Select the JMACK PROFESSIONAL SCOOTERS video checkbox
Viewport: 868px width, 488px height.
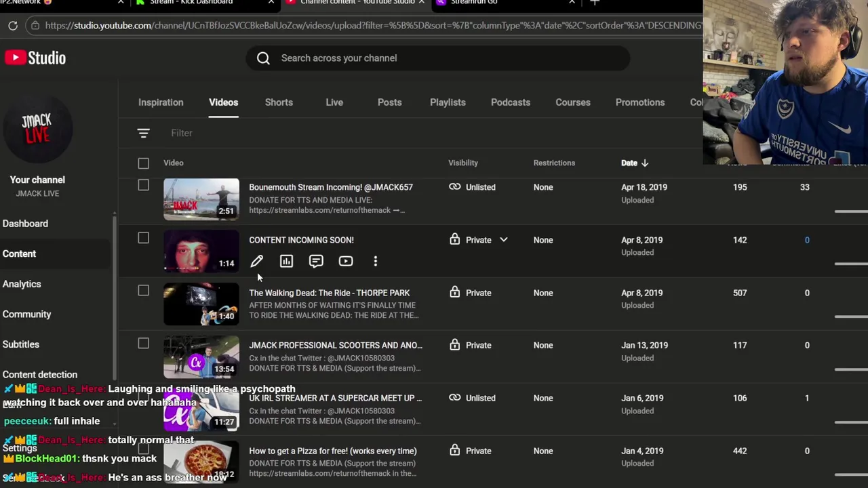coord(143,344)
